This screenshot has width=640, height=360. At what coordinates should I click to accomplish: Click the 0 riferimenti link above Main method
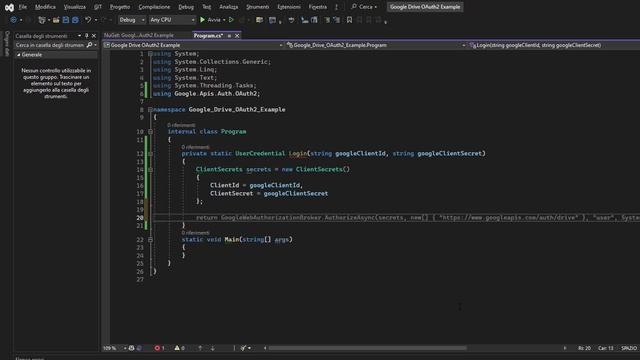coord(196,233)
